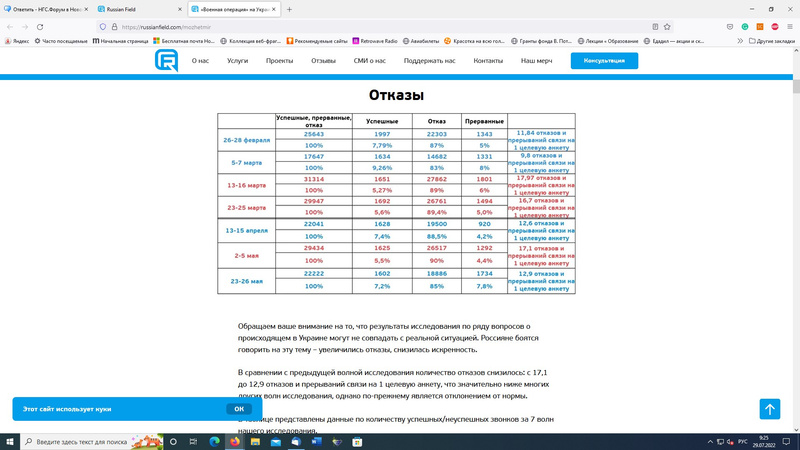Select the Отказы heading

tap(396, 95)
